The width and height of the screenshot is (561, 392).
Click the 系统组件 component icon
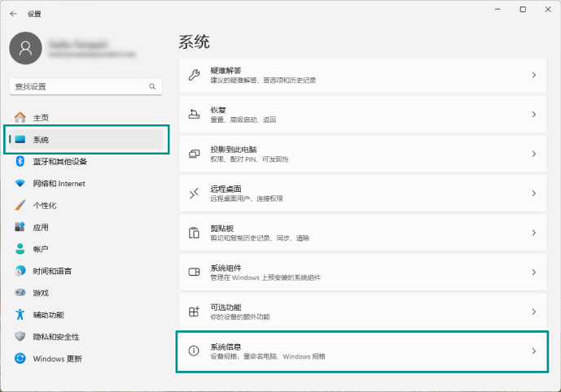coord(194,272)
